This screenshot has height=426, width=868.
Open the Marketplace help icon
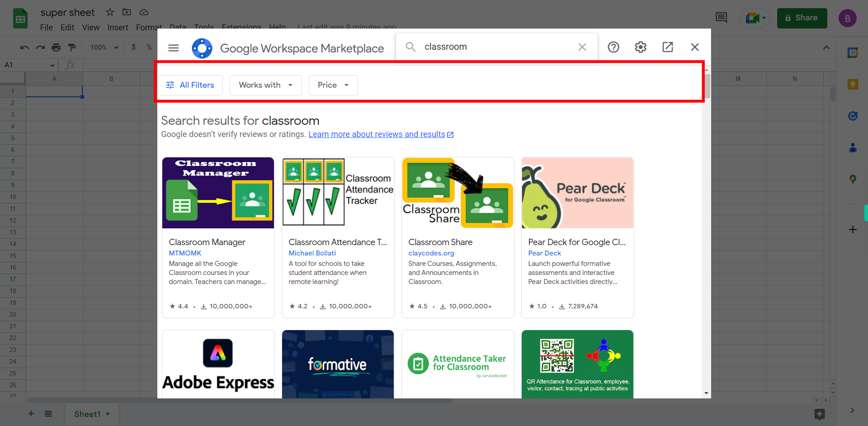(613, 47)
